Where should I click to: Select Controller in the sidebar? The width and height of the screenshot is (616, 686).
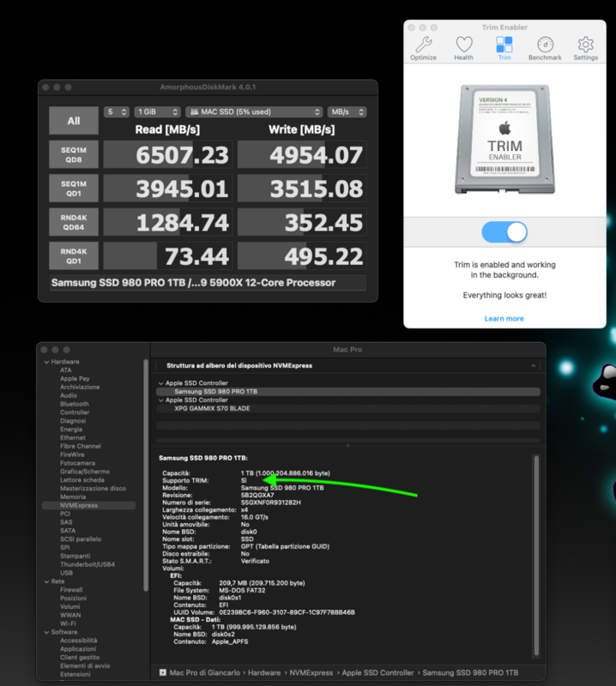75,412
